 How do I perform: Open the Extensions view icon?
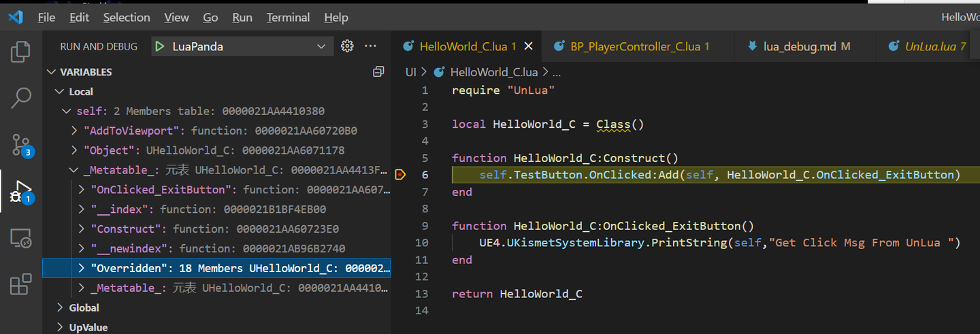point(21,284)
